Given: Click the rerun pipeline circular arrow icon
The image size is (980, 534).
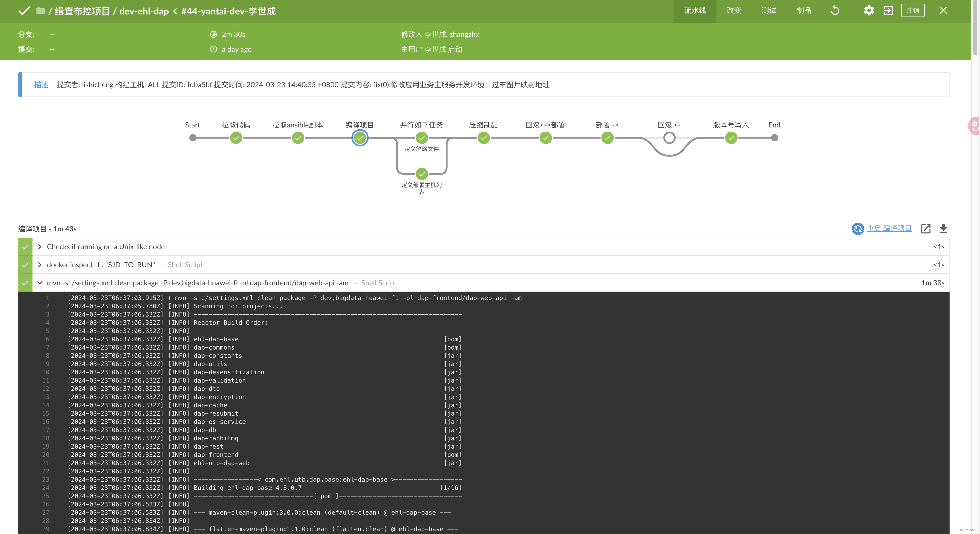Looking at the screenshot, I should 835,10.
